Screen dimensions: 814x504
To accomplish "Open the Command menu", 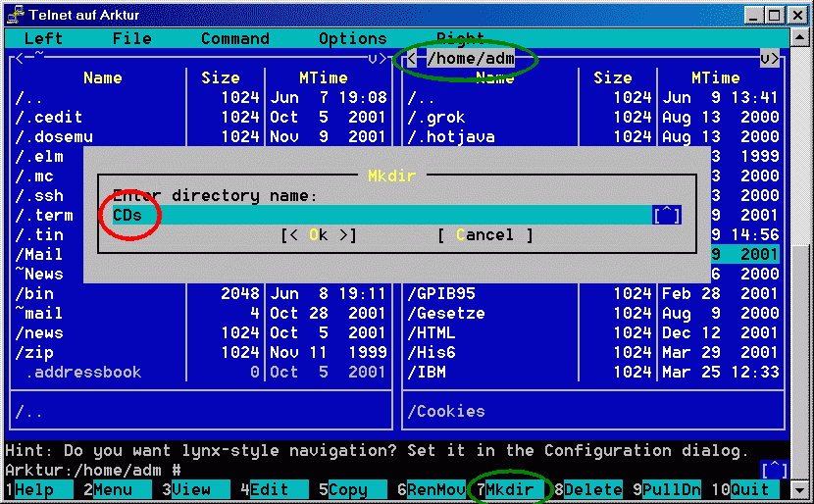I will [x=234, y=38].
